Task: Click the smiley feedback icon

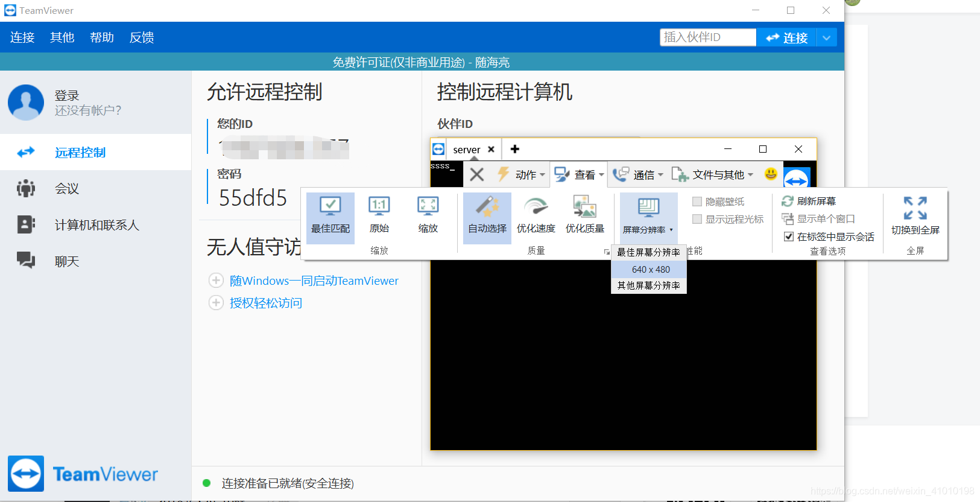Action: pos(771,174)
